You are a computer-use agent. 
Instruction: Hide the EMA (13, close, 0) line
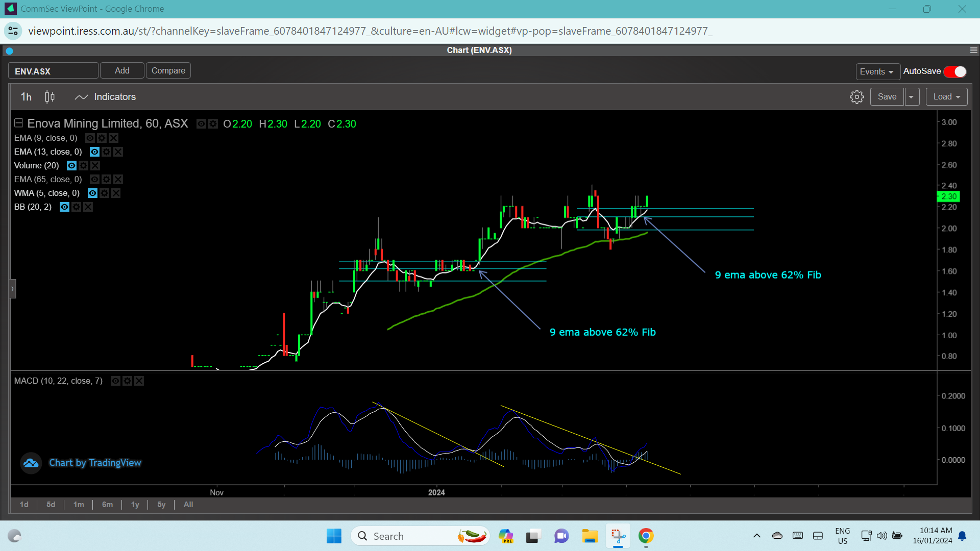94,152
